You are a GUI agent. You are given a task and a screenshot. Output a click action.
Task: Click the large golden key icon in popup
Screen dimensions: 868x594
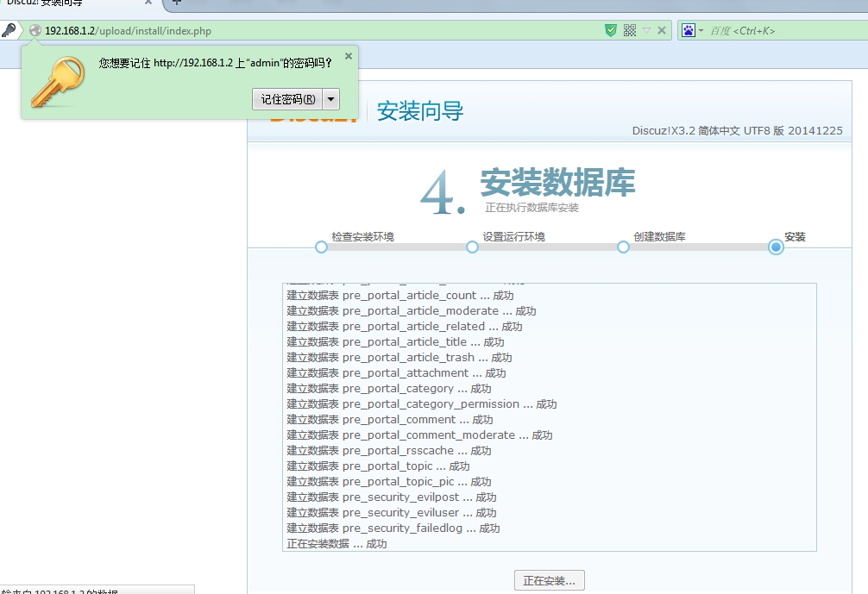pos(58,82)
